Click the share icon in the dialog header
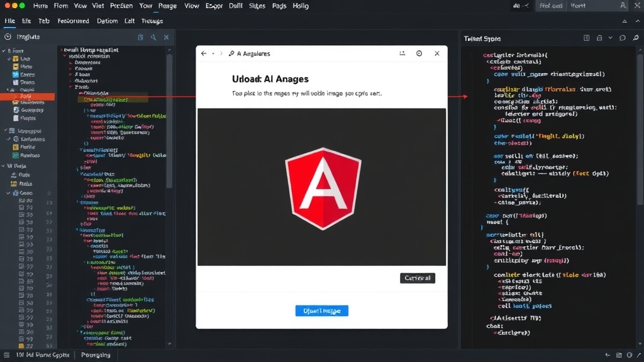Screen dimensions: 644x362 coord(402,53)
